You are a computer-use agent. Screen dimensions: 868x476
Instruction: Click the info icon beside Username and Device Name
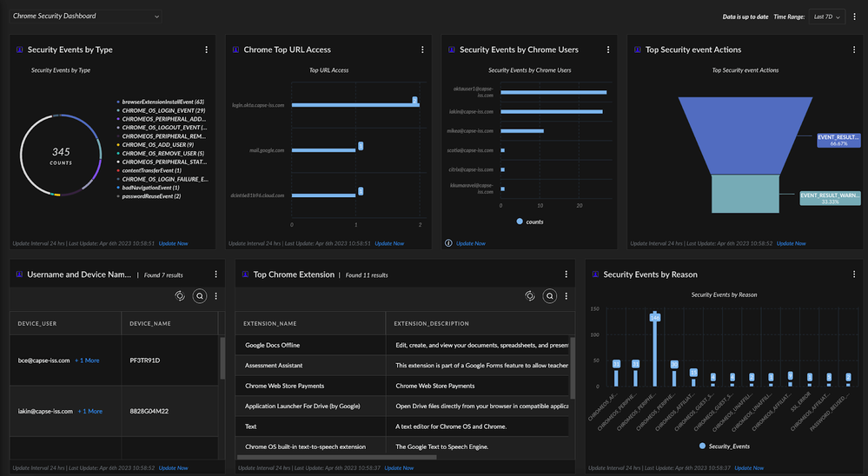click(x=19, y=274)
